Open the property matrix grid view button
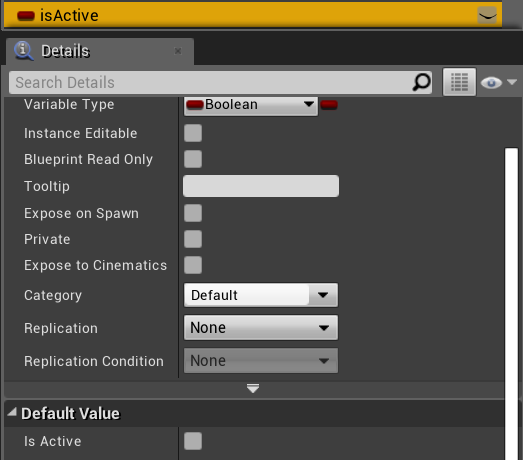Image resolution: width=523 pixels, height=460 pixels. 459,82
